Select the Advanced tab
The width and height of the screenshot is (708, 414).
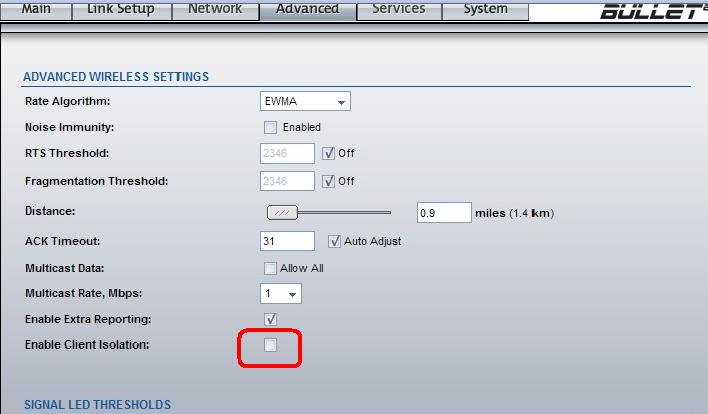tap(307, 10)
